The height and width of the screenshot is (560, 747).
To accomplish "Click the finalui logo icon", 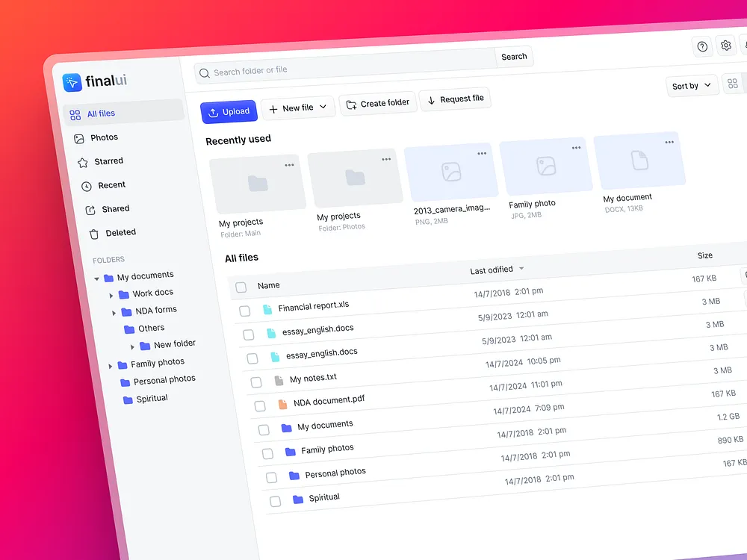I will (72, 82).
